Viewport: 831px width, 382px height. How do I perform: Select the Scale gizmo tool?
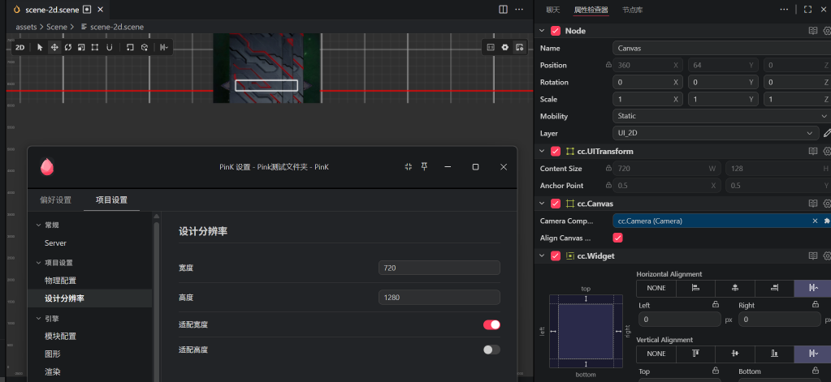click(x=81, y=47)
